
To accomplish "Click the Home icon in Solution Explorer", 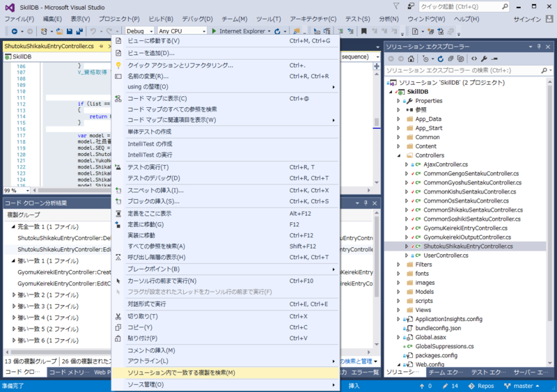I will tap(411, 58).
